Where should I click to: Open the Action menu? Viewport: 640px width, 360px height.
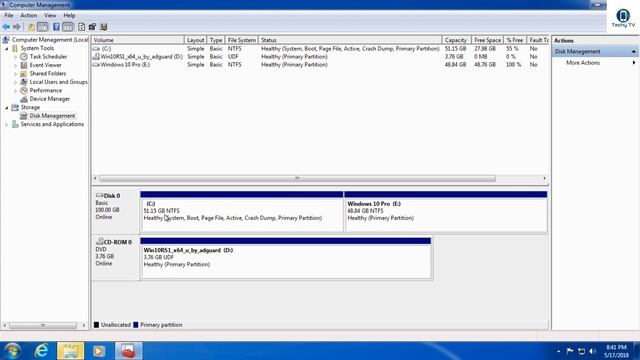coord(29,16)
